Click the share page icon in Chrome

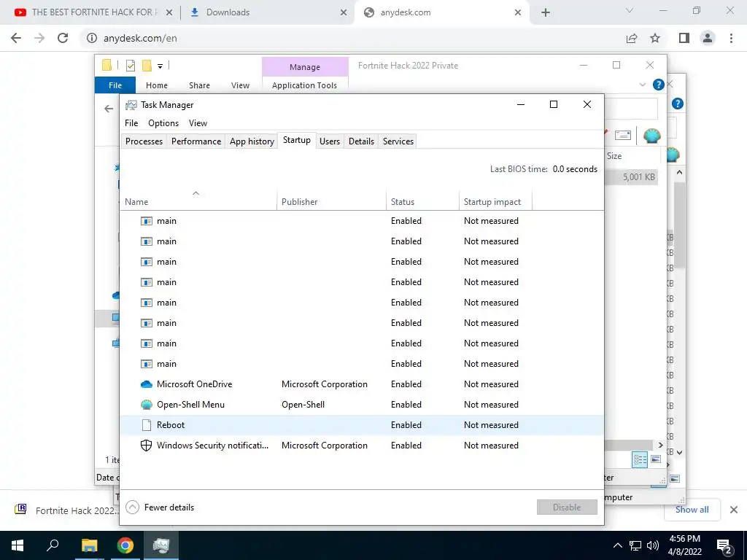632,38
